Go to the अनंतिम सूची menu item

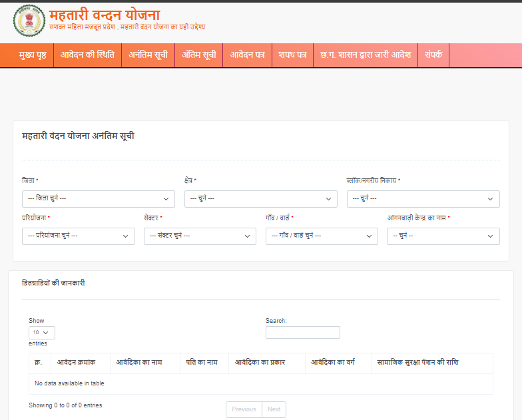click(148, 55)
